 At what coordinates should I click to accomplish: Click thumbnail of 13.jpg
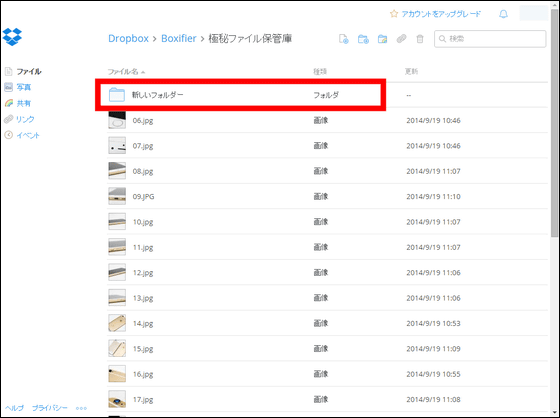coord(117,298)
